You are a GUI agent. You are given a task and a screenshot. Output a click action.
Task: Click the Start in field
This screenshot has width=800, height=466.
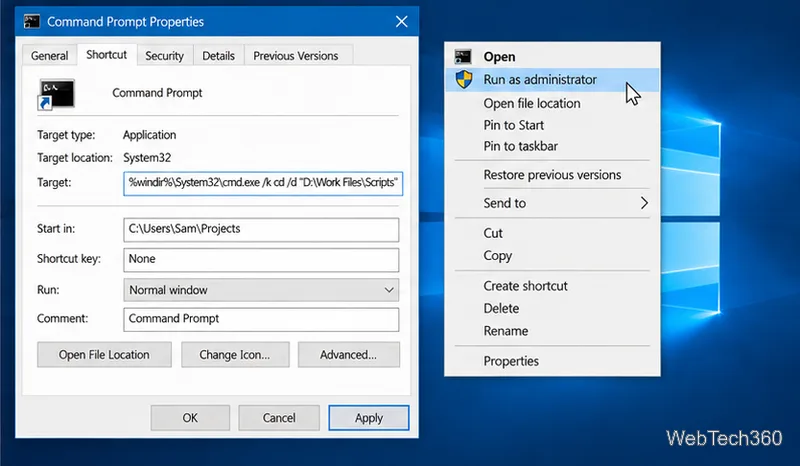(261, 230)
